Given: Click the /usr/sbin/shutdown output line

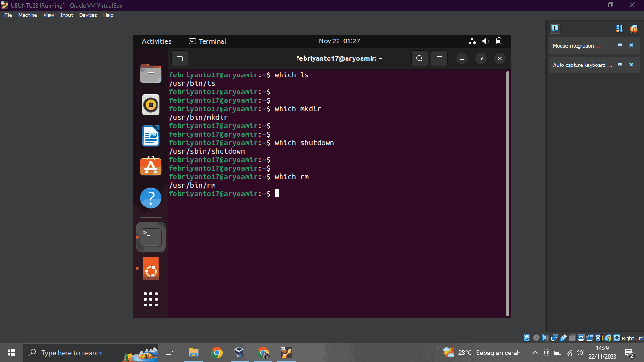Looking at the screenshot, I should 207,151.
